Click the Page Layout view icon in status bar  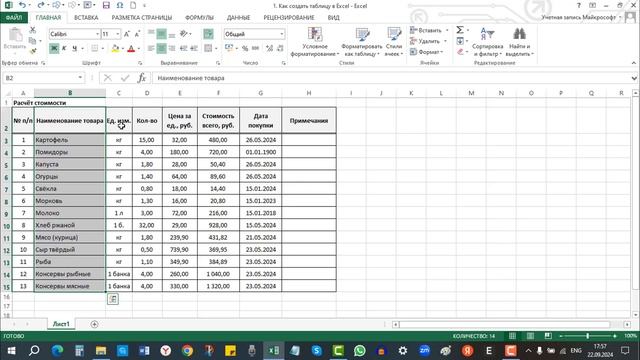tap(530, 336)
